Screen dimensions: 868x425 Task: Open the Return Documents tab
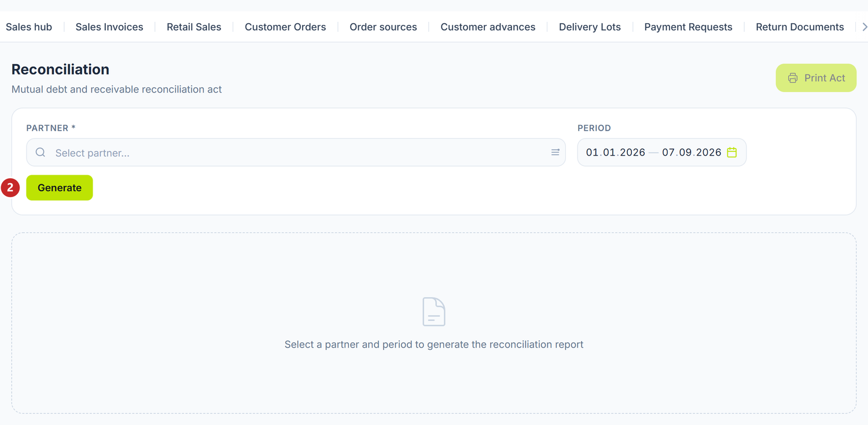click(x=800, y=27)
